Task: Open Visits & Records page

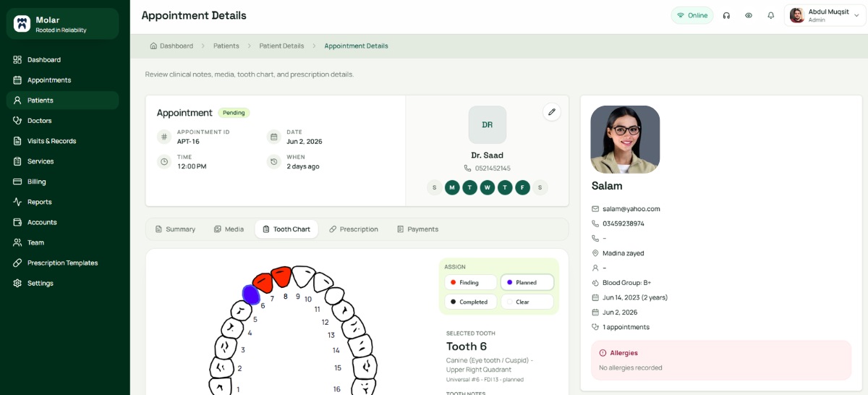Action: [62, 140]
